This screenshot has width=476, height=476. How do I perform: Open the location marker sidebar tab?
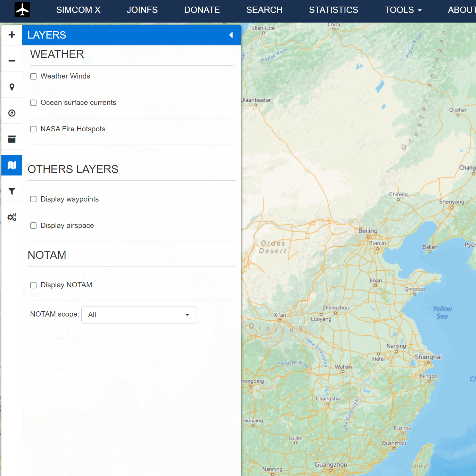12,87
